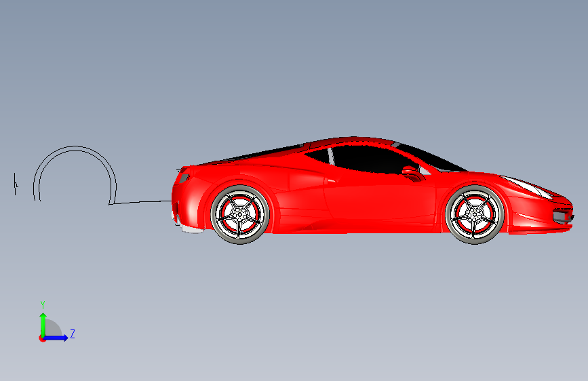This screenshot has width=588, height=381.
Task: Select the small sketch mark at far left
Action: pos(16,184)
